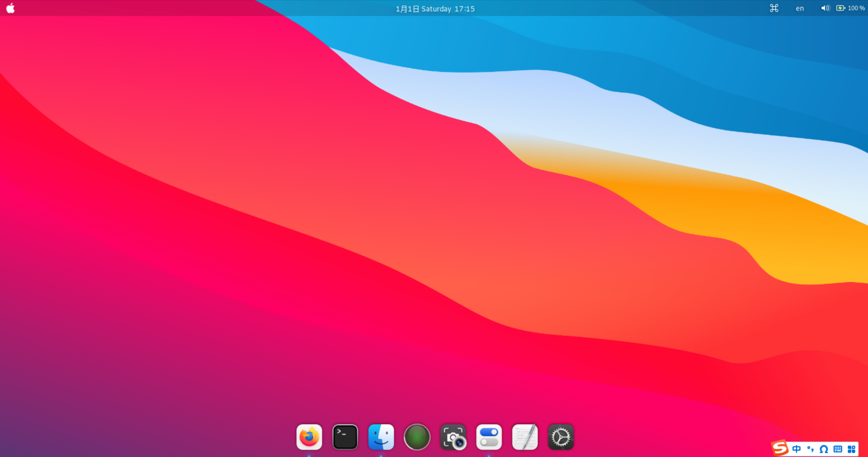Click the green orb icon in the dock
The image size is (868, 457).
click(x=417, y=436)
